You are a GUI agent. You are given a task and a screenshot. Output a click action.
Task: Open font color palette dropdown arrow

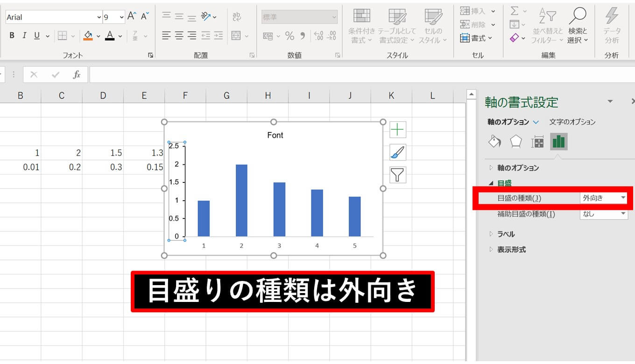(120, 36)
